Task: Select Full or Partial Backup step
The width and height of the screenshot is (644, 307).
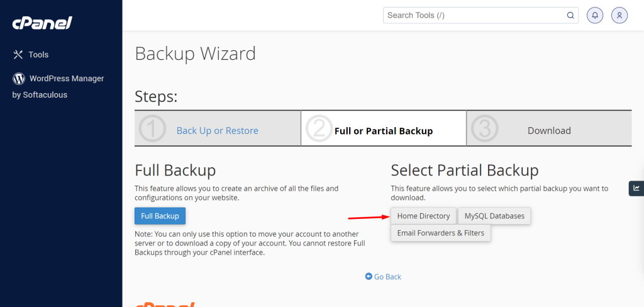Action: (384, 131)
